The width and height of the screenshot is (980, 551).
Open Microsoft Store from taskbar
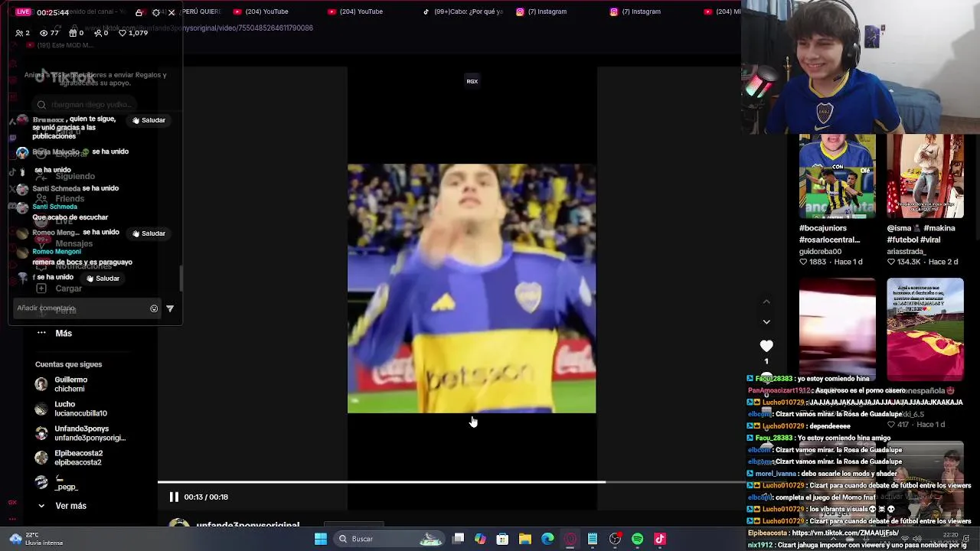[502, 539]
